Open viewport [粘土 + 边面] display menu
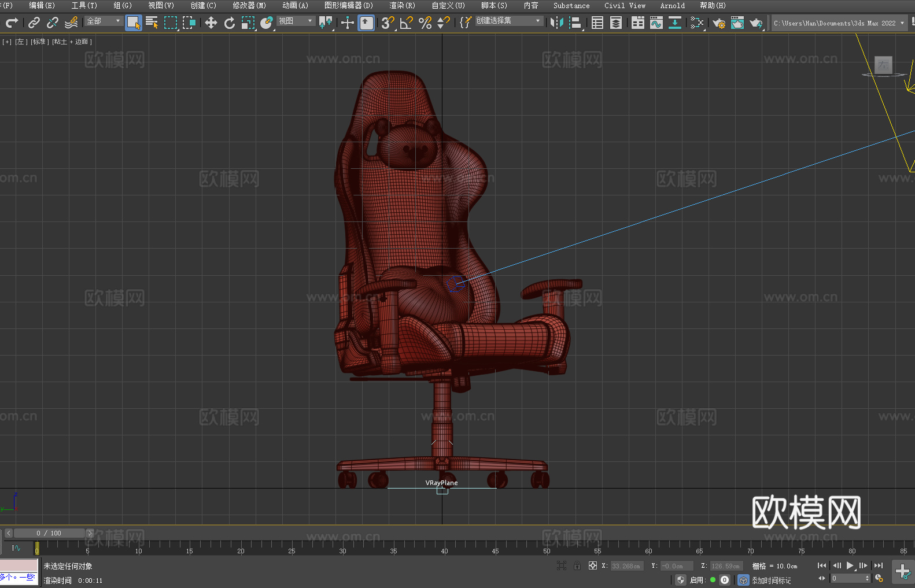915x588 pixels. (x=72, y=42)
